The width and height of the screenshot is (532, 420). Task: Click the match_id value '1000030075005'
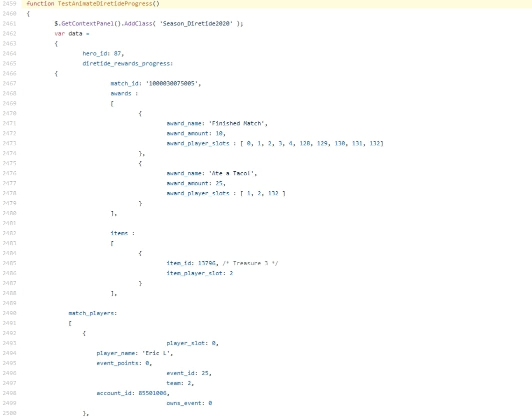(x=172, y=83)
